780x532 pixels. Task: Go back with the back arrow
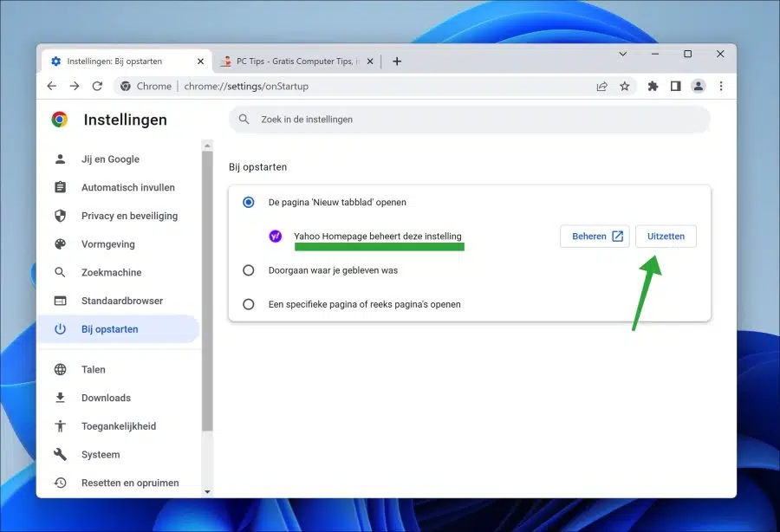[52, 86]
